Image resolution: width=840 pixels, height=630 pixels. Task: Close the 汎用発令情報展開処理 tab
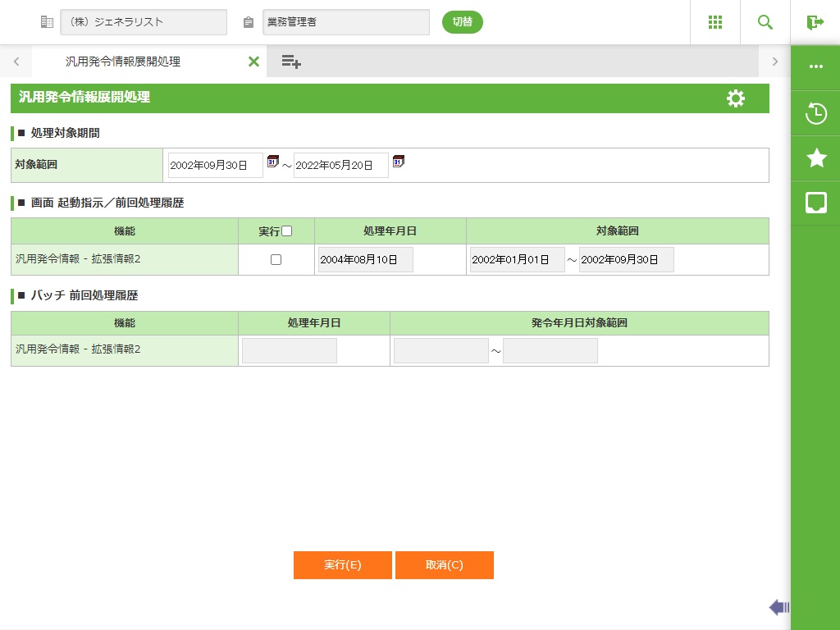253,62
